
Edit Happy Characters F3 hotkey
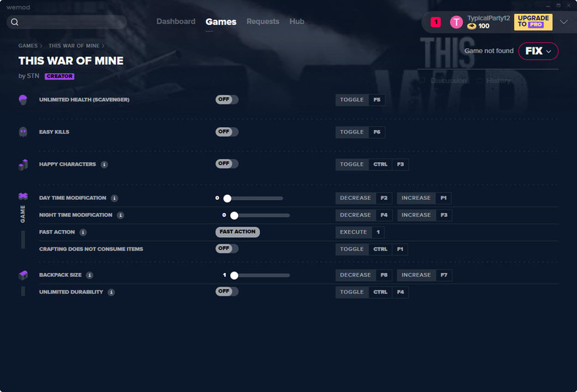[x=400, y=164]
